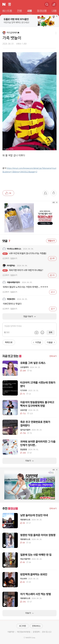This screenshot has width=59, height=644.
Task: Tap the share icon below the post
Action: click(53, 193)
